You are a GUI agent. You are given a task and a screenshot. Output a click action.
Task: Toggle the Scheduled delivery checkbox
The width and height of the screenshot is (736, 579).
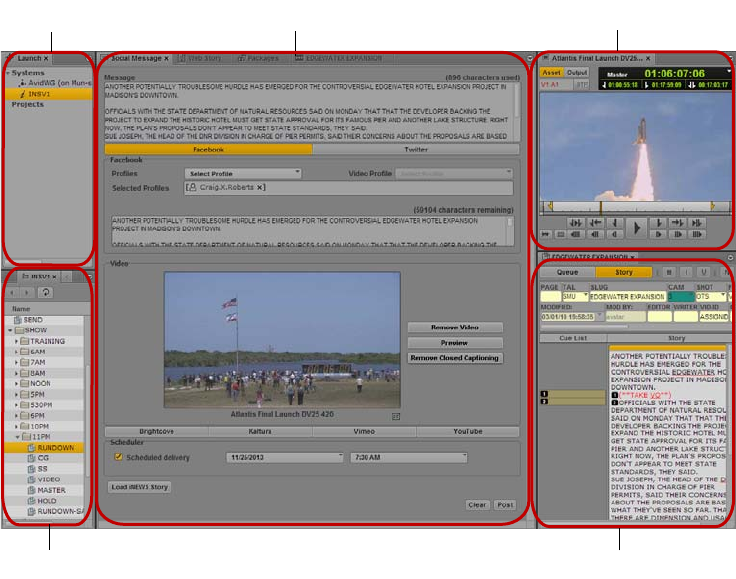tap(119, 457)
